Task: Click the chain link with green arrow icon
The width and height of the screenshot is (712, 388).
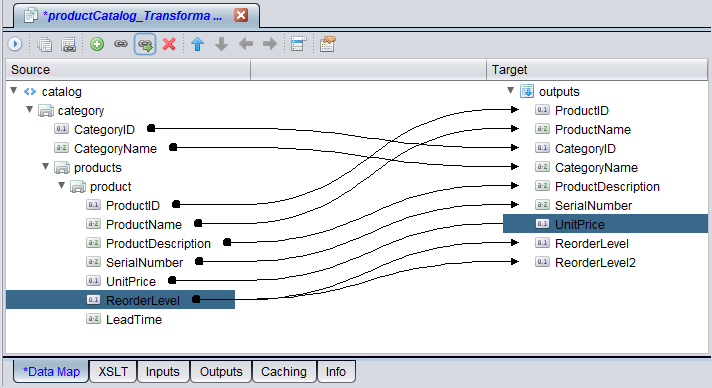Action: [145, 44]
